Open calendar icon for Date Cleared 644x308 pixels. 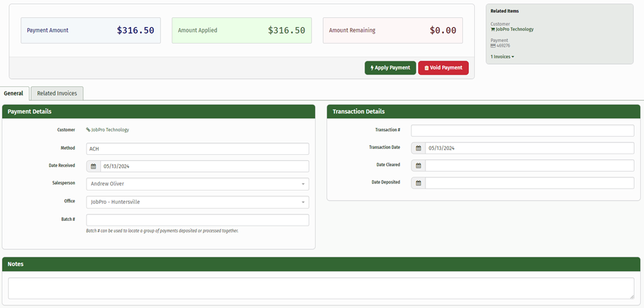418,166
